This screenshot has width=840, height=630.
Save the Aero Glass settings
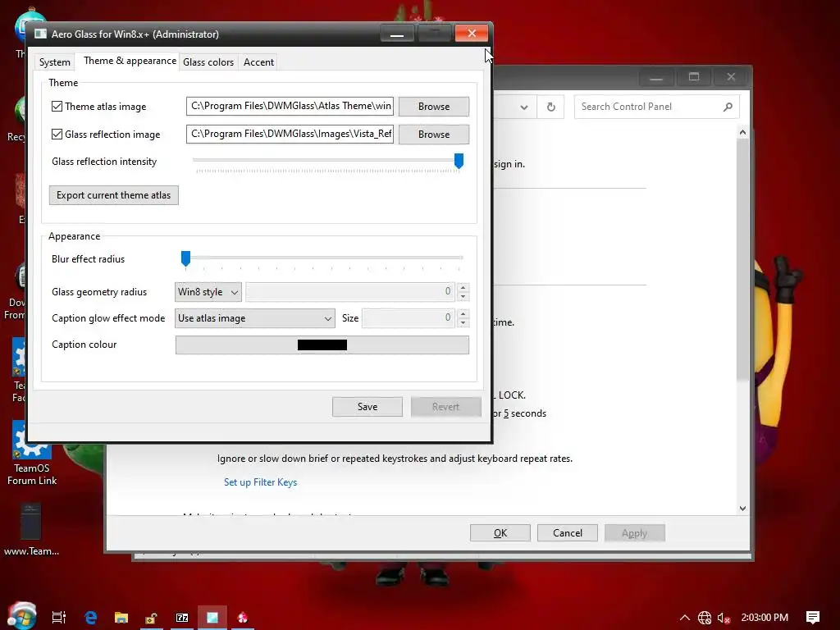coord(367,407)
